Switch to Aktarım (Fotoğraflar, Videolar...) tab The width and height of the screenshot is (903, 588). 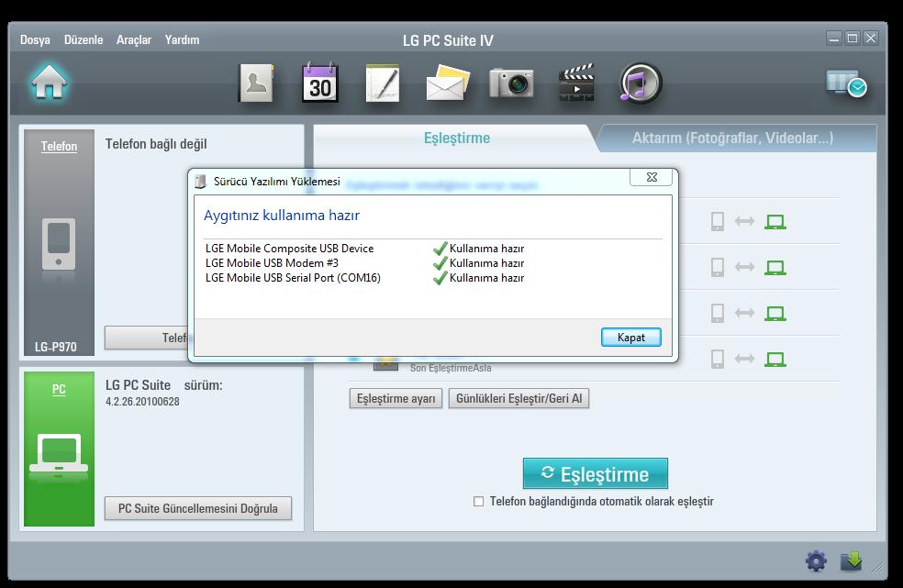pos(732,139)
